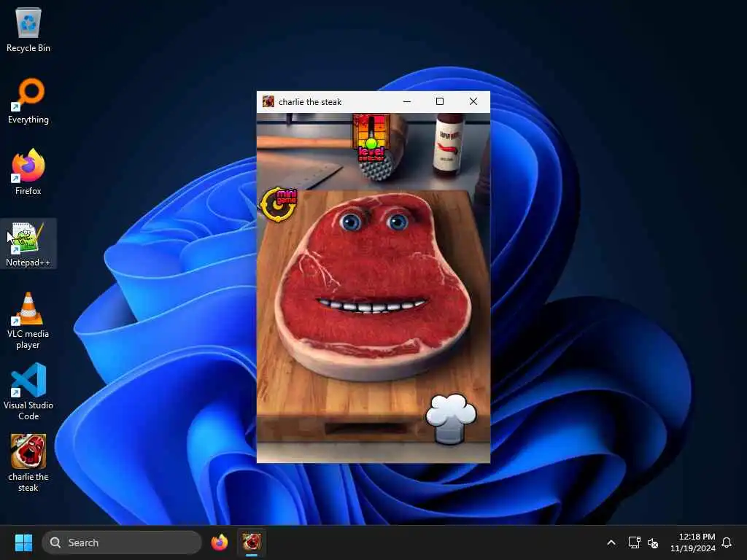This screenshot has height=560, width=747.
Task: Open the Windows Start menu
Action: point(23,542)
